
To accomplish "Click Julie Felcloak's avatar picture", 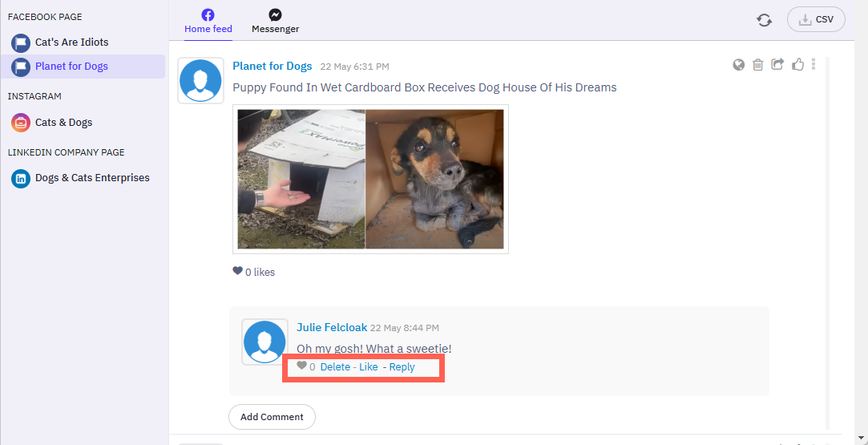I will (x=264, y=342).
